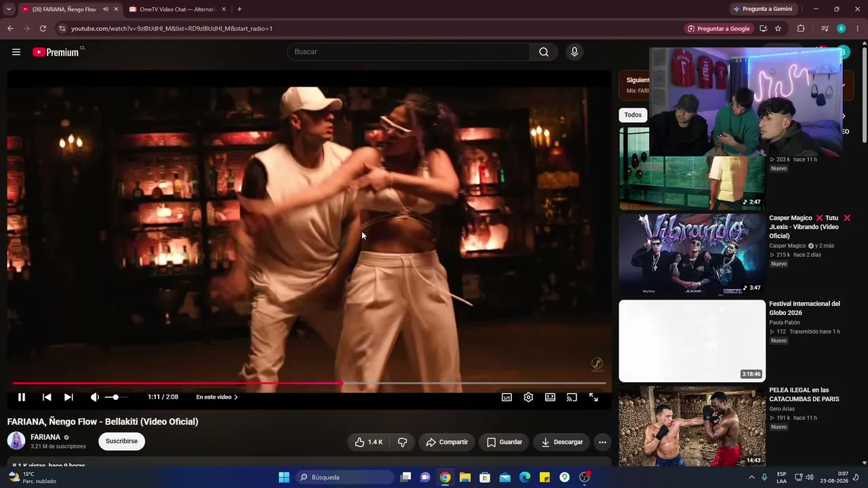Start voice search with the microphone

574,52
